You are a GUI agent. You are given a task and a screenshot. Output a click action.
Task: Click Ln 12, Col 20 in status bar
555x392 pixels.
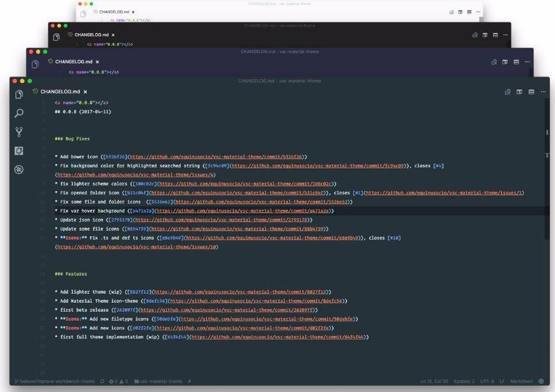coord(434,381)
